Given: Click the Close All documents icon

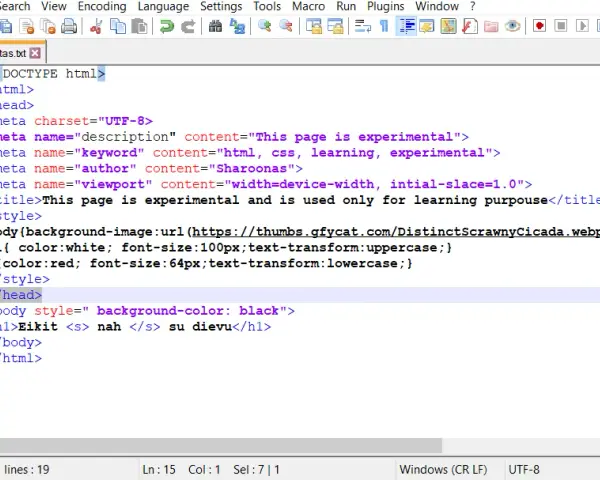Looking at the screenshot, I should (x=48, y=26).
